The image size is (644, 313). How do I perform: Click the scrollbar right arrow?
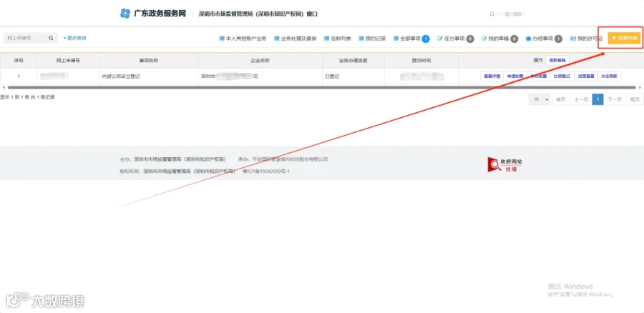[x=640, y=87]
